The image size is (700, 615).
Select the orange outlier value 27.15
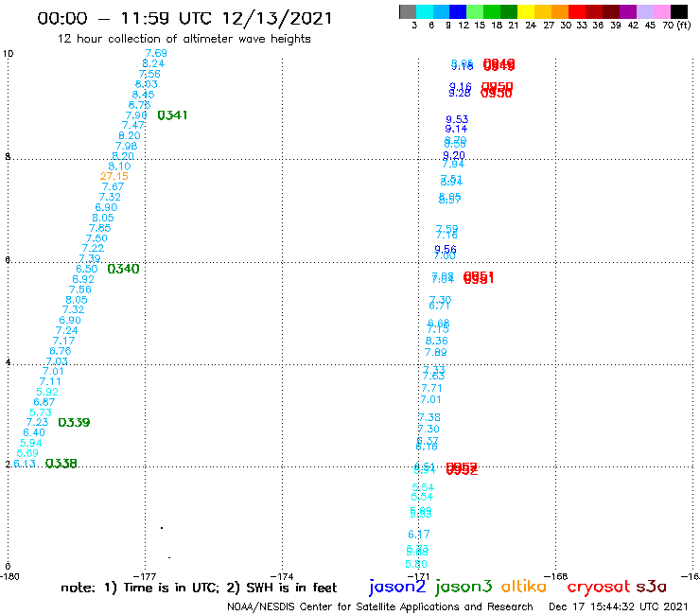(114, 176)
